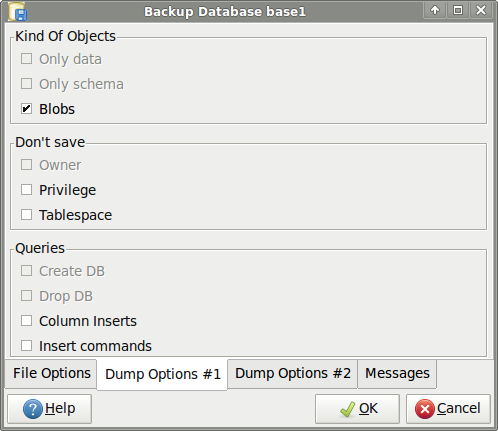The image size is (498, 431).
Task: Select the Dump Options #1 tab
Action: coord(162,374)
